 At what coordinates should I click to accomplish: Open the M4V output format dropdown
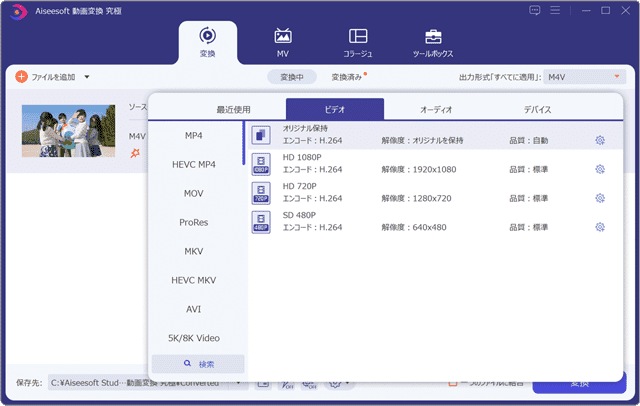pos(584,77)
